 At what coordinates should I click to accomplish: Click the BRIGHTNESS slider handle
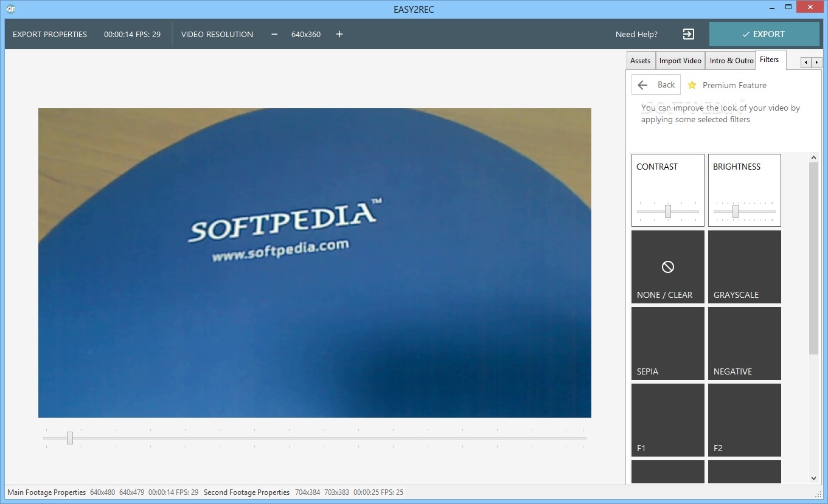[736, 211]
